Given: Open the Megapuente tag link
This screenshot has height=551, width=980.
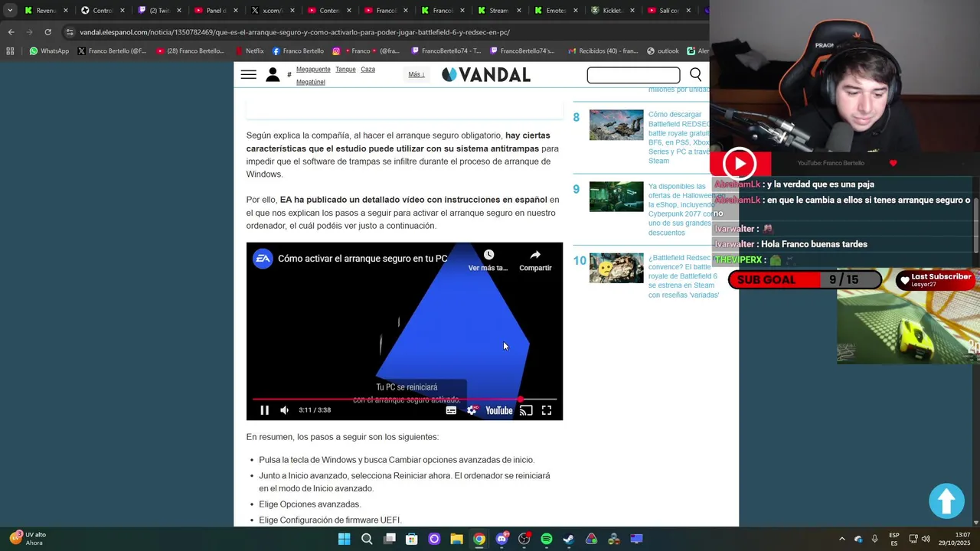Looking at the screenshot, I should pyautogui.click(x=313, y=69).
